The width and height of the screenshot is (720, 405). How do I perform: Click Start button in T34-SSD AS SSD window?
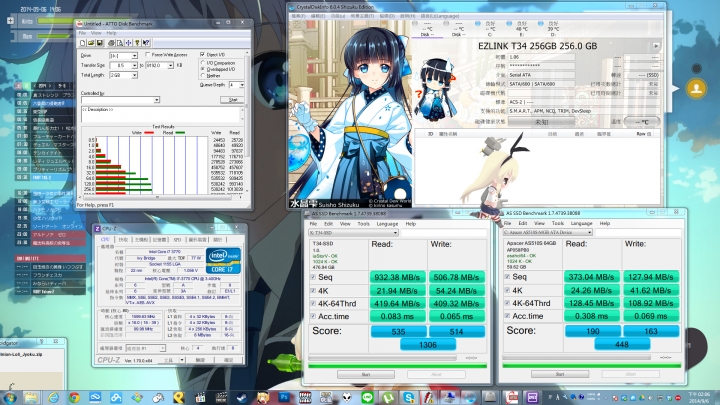point(366,374)
